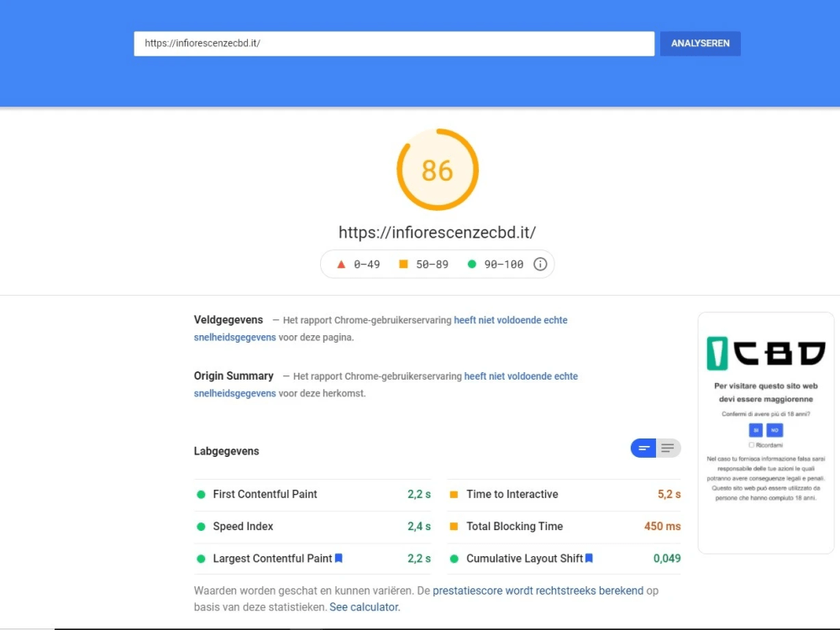840x630 pixels.
Task: Click green dot beside Speed Index
Action: tap(201, 527)
